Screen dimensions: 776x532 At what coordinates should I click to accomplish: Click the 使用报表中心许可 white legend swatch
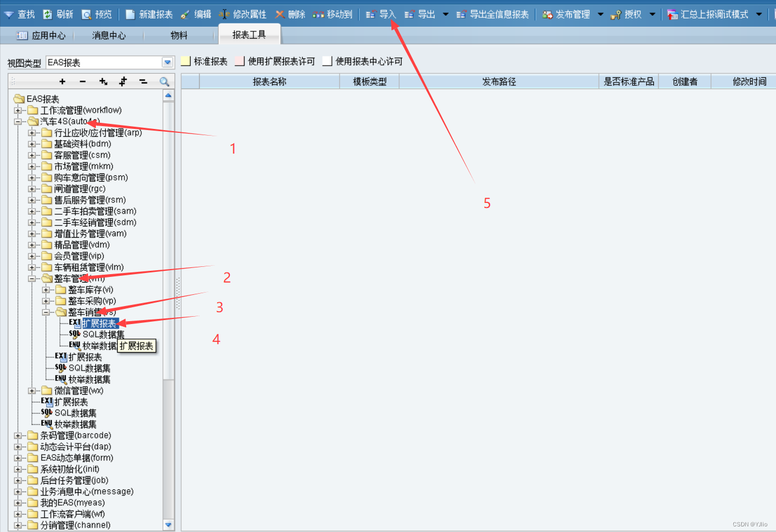(327, 61)
